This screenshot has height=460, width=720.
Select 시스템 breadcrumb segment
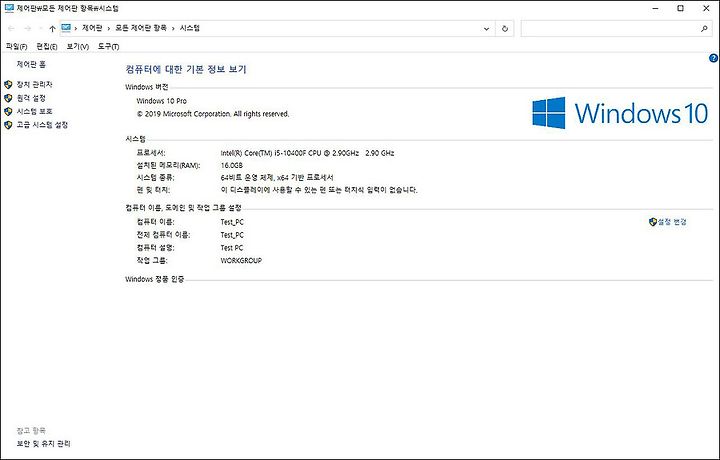[x=190, y=28]
